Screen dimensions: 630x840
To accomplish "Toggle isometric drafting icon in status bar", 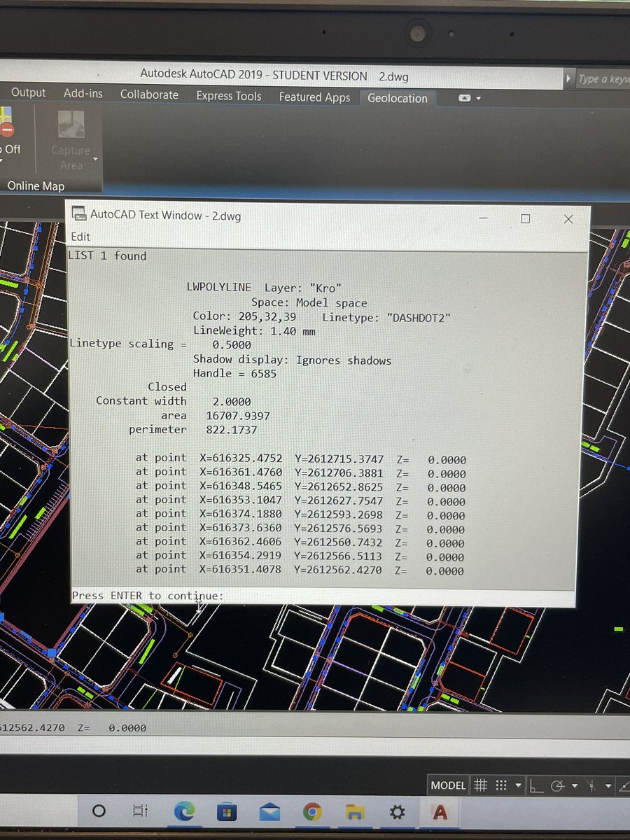I will tap(591, 786).
